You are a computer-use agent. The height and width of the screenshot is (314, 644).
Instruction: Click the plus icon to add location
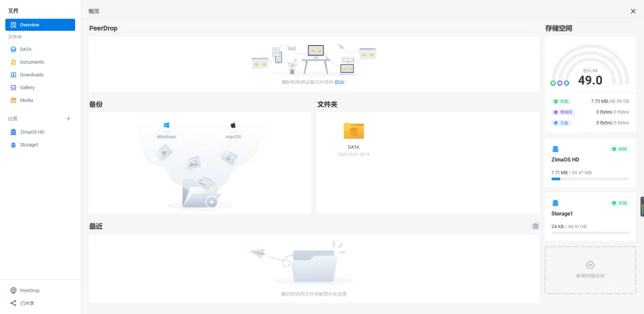click(68, 119)
